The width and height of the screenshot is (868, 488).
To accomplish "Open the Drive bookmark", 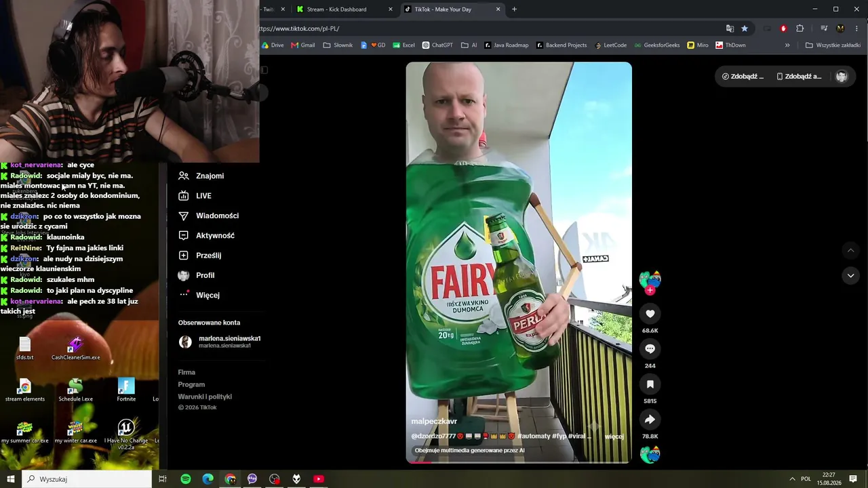I will coord(273,45).
